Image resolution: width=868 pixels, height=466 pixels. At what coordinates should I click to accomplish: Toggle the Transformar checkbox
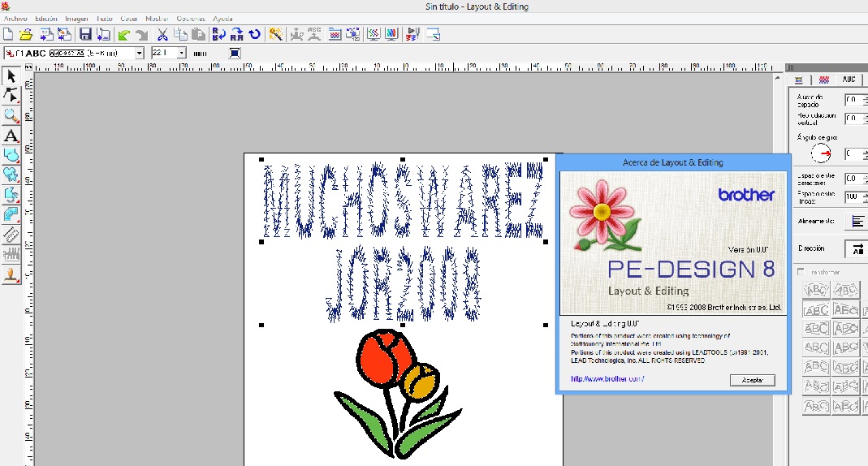point(801,272)
